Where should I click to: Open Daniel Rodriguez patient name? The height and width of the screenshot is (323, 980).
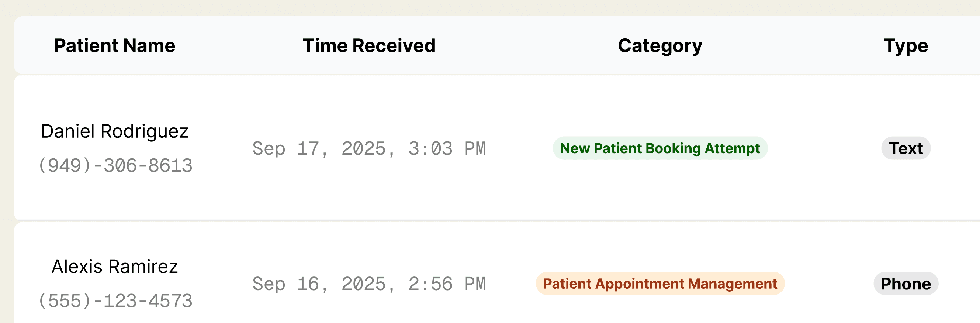(x=114, y=131)
